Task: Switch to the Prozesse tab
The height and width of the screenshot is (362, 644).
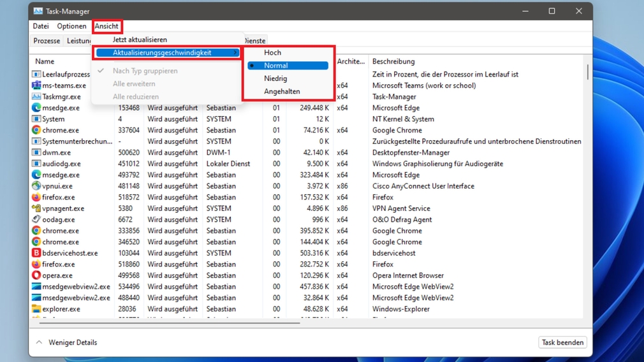Action: 47,41
